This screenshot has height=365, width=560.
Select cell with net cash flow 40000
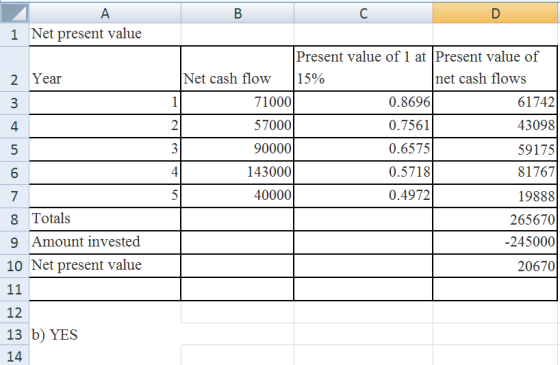coord(237,196)
